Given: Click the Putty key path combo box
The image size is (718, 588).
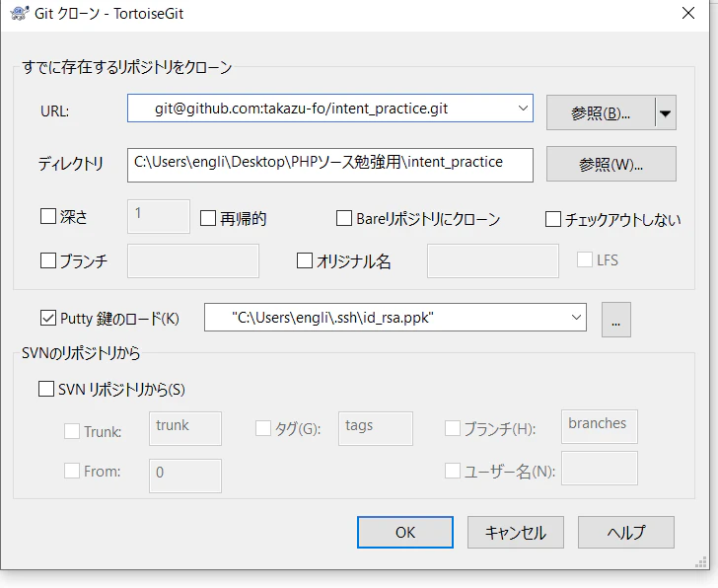Looking at the screenshot, I should tap(395, 317).
